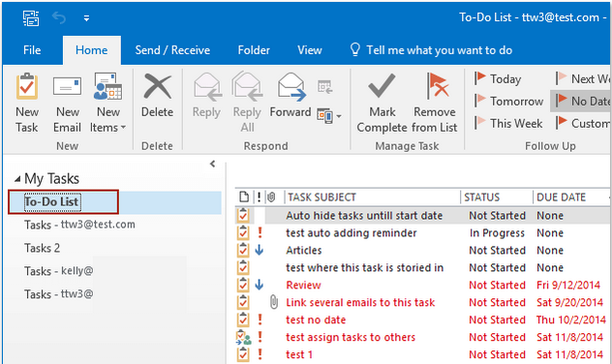
Task: Click the 'In Progress' status cell
Action: tap(497, 233)
